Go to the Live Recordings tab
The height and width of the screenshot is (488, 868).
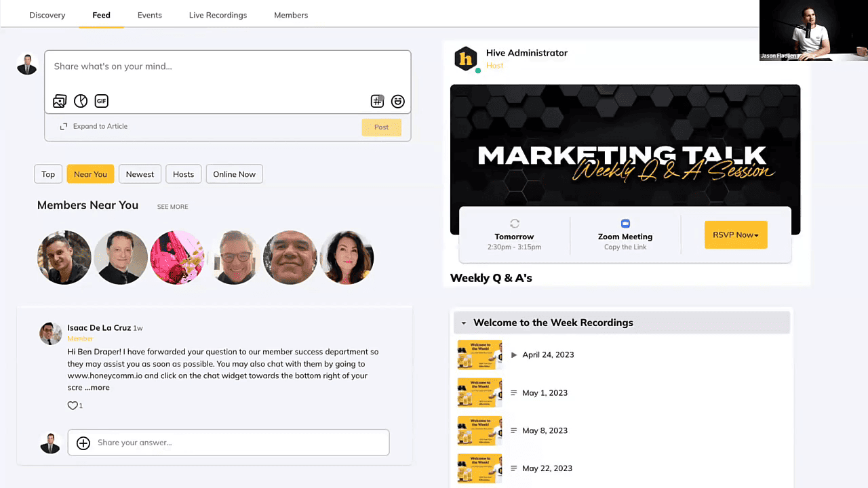click(x=218, y=15)
